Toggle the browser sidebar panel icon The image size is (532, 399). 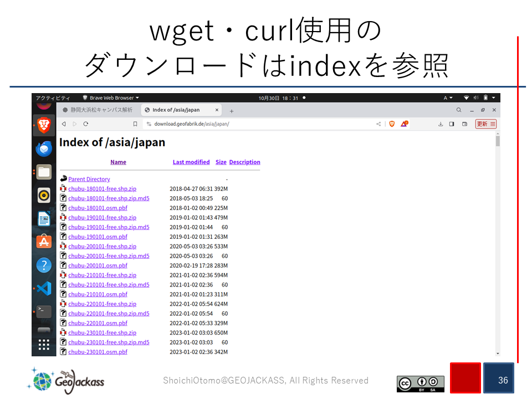point(452,124)
